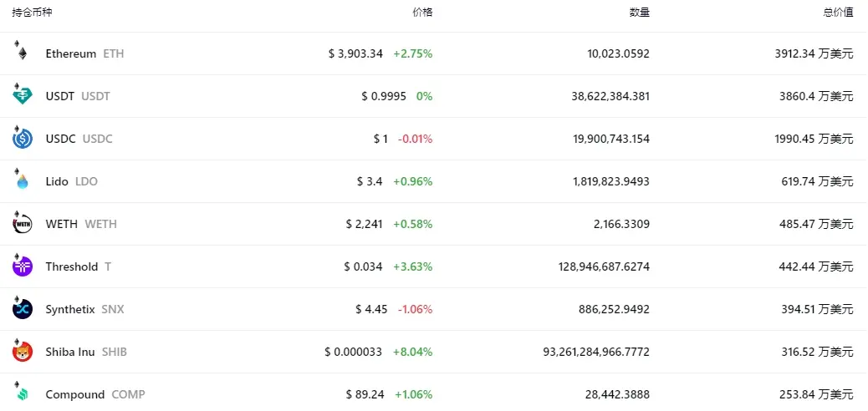The image size is (868, 411).
Task: Sort by 数量 column header
Action: tap(639, 13)
